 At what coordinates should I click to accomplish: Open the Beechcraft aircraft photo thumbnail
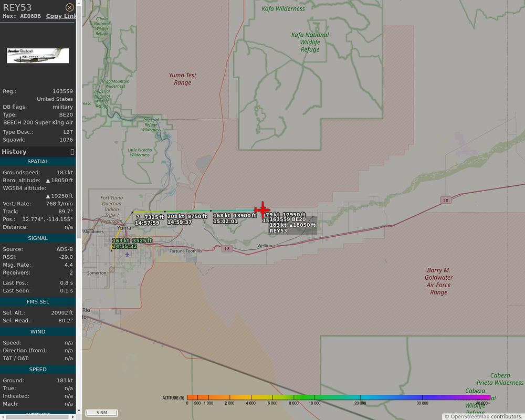38,56
